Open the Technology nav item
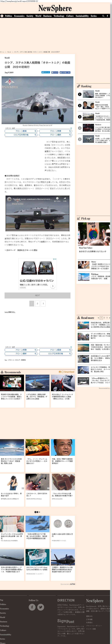 coord(59,16)
